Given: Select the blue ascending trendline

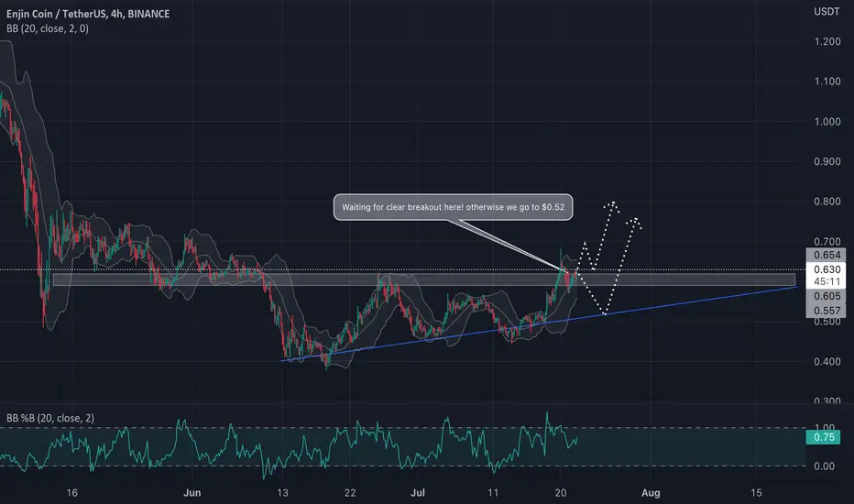Looking at the screenshot, I should [x=538, y=323].
